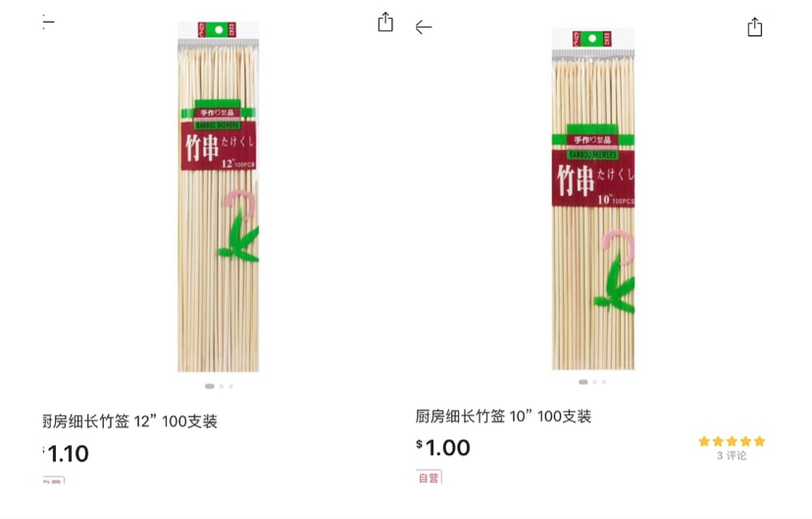Screen dimensions: 812x519
Task: Click the title 厨房细长竹签 12” 100支装
Action: pyautogui.click(x=129, y=421)
